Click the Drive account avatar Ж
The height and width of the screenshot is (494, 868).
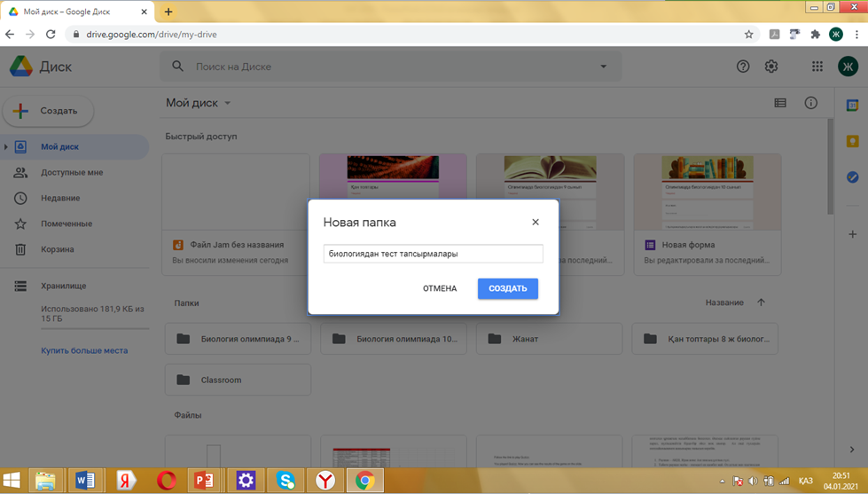848,67
